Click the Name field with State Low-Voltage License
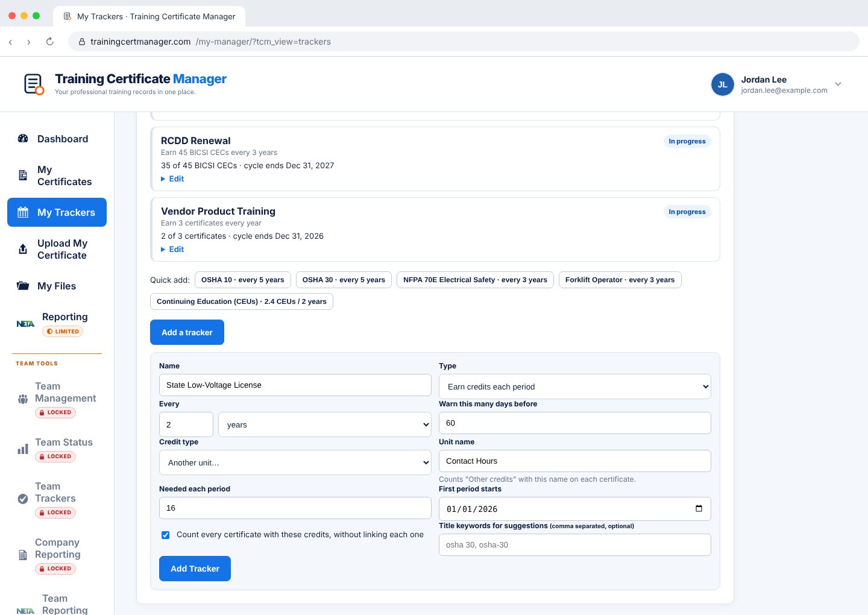 tap(295, 385)
